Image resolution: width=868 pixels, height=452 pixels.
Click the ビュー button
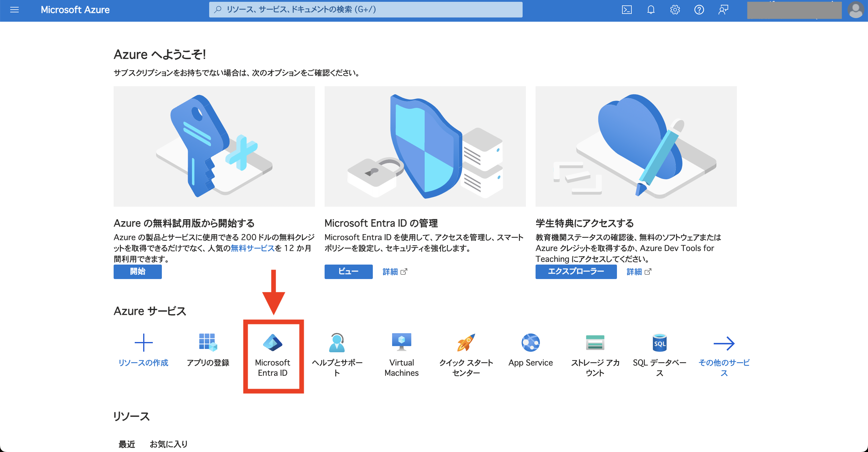348,272
